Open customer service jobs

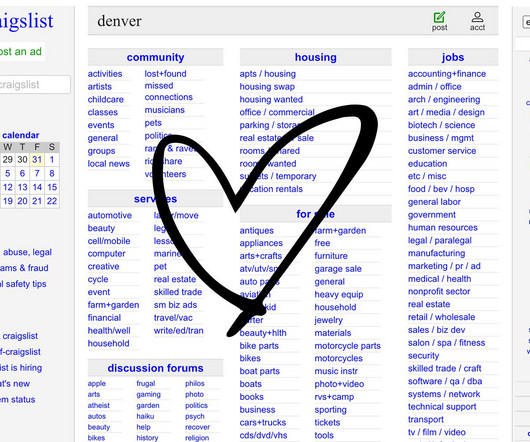[x=442, y=151]
